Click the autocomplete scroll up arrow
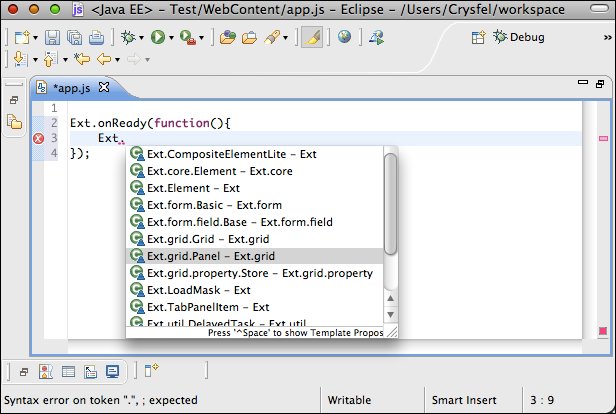The width and height of the screenshot is (616, 414). pyautogui.click(x=390, y=299)
